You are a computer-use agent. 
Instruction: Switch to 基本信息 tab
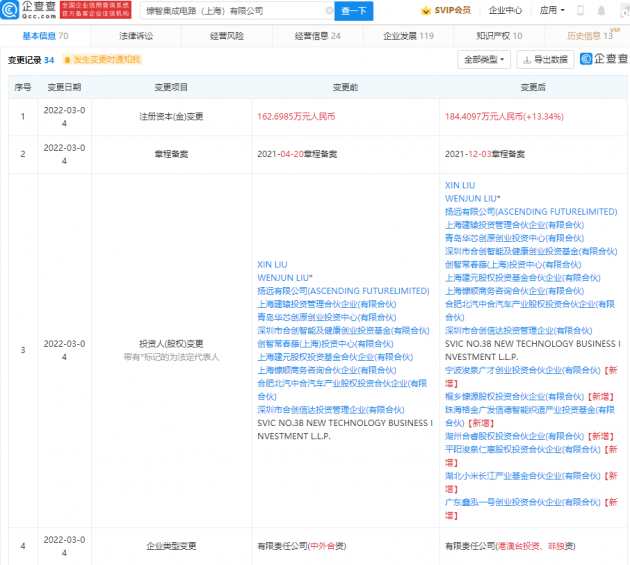click(45, 36)
